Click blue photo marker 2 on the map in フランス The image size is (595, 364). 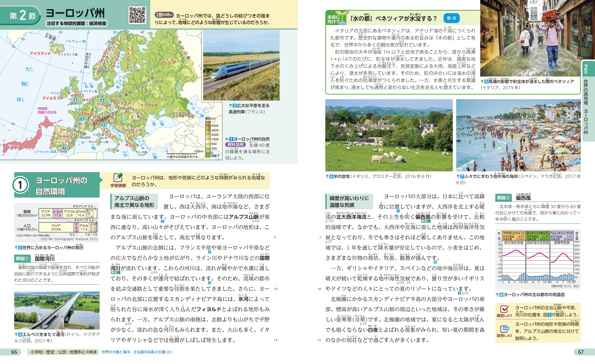(x=82, y=119)
